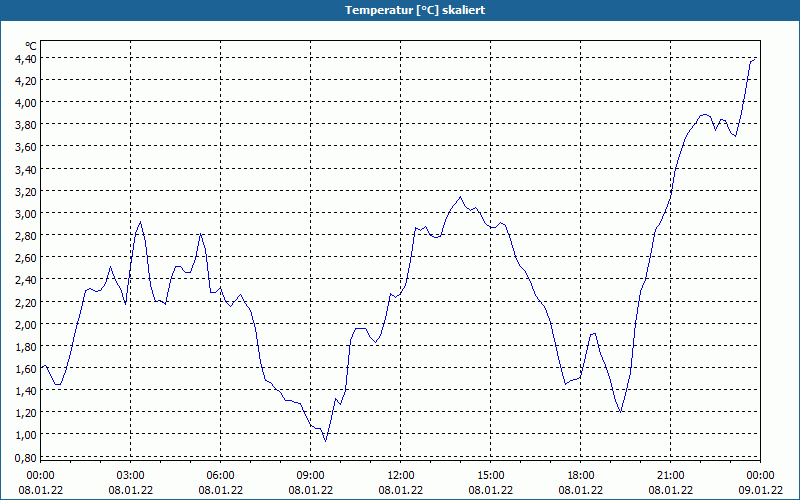Click the y-axis value '2,80'
This screenshot has height=500, width=800.
point(26,236)
